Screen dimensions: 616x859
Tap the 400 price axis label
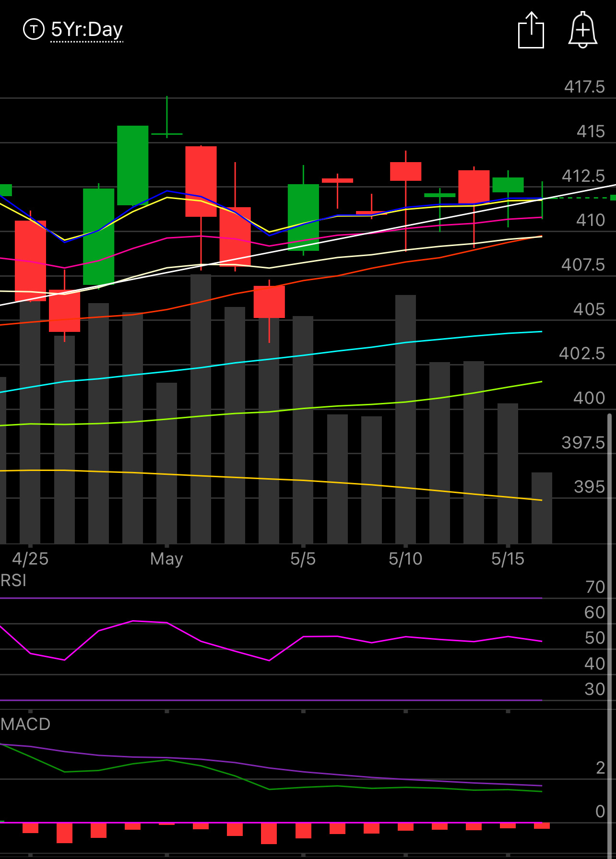click(589, 398)
